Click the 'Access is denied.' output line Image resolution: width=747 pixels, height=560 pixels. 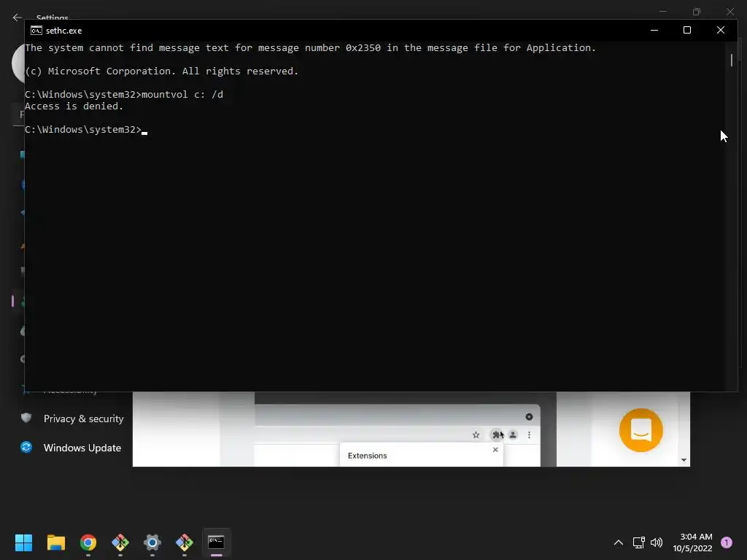click(x=74, y=106)
